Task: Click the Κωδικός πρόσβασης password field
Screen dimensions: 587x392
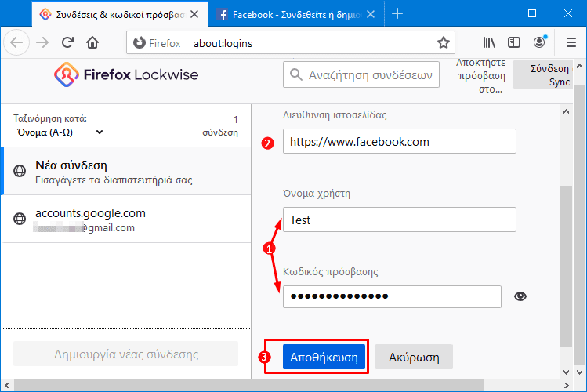Action: tap(392, 296)
